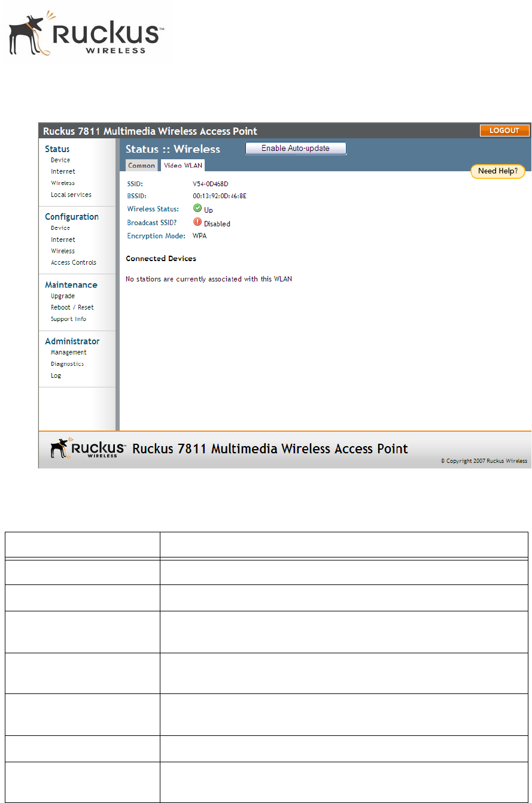Image resolution: width=532 pixels, height=803 pixels.
Task: Click the Ruckus 7811 title bar text
Action: (x=150, y=131)
